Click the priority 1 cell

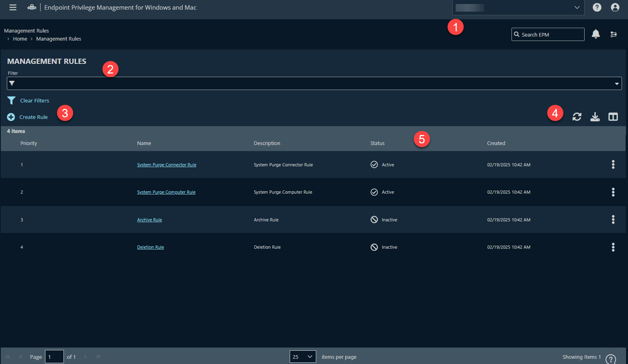coord(22,165)
